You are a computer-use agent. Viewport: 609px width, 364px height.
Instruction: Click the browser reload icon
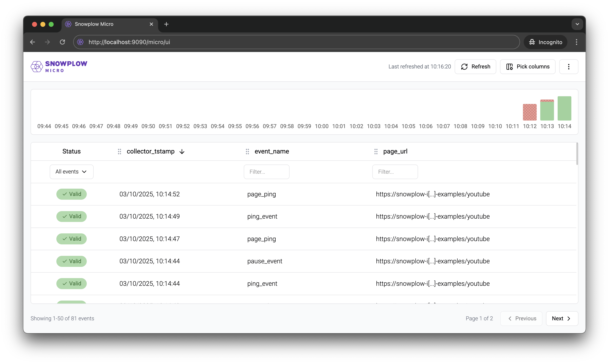(x=62, y=42)
